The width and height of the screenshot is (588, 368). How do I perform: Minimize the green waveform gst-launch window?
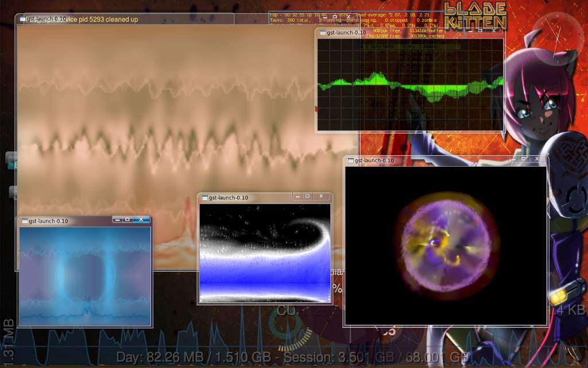coord(471,31)
